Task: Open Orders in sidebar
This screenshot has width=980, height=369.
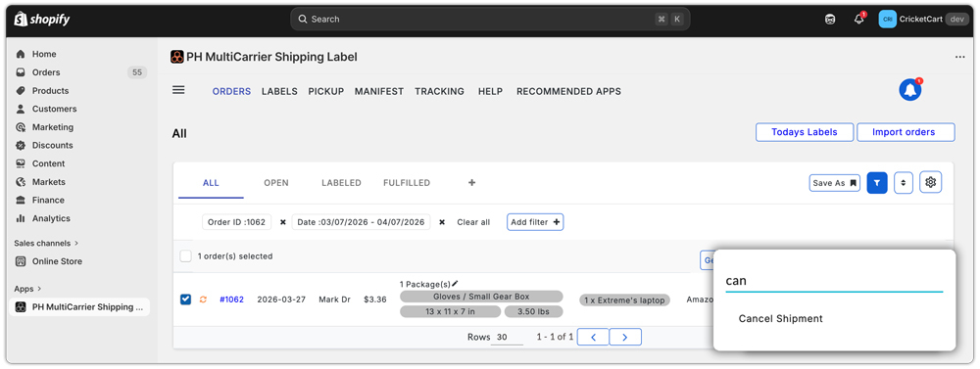Action: pos(46,72)
